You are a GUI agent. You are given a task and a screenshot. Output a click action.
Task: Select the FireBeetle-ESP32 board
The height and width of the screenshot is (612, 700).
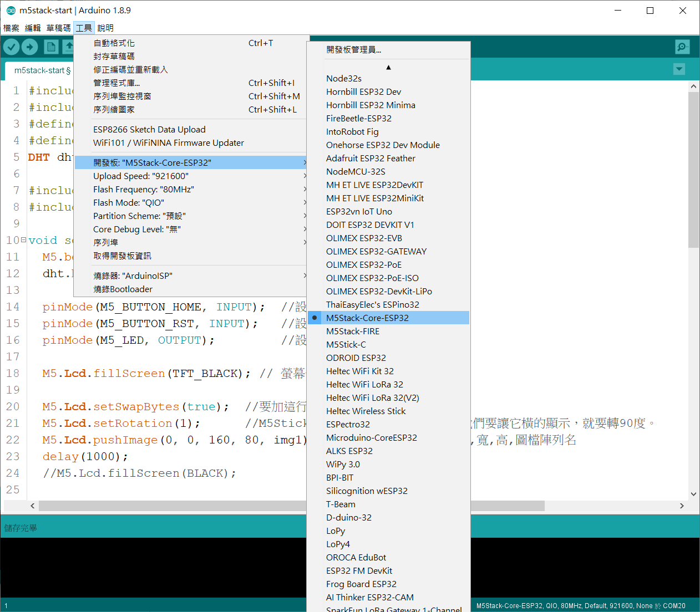coord(388,118)
